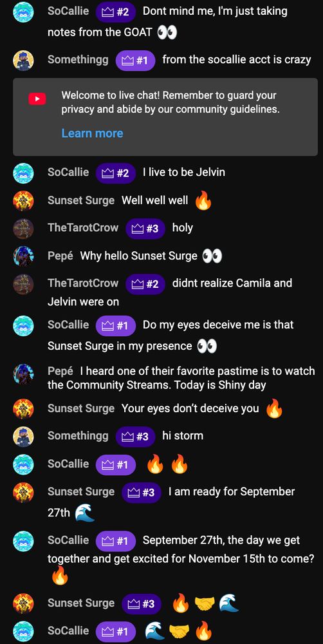Click Sunset Surge's #3 badge beside 'I am ready'
The height and width of the screenshot is (644, 323).
click(141, 493)
